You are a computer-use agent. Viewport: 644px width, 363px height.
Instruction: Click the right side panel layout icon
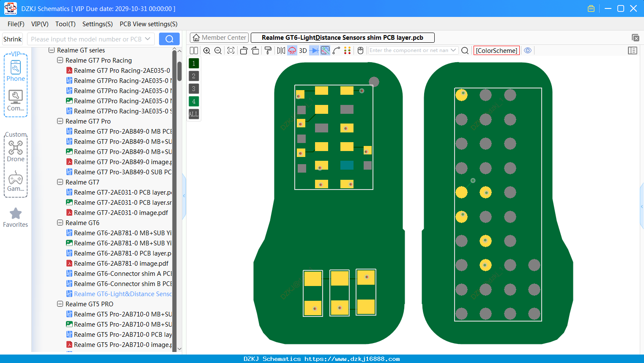[x=633, y=51]
